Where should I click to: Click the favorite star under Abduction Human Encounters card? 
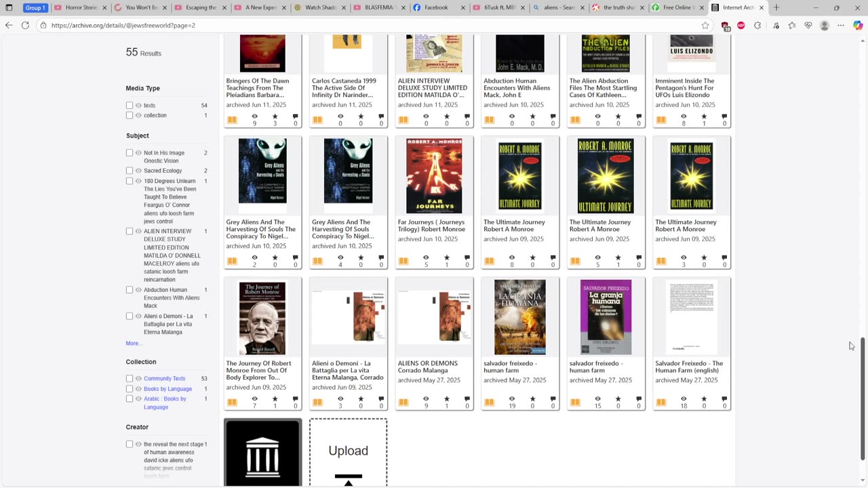[x=532, y=117]
